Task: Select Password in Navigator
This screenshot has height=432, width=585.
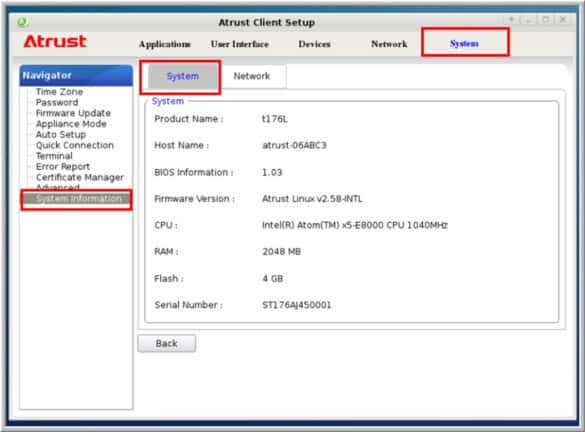Action: [57, 102]
